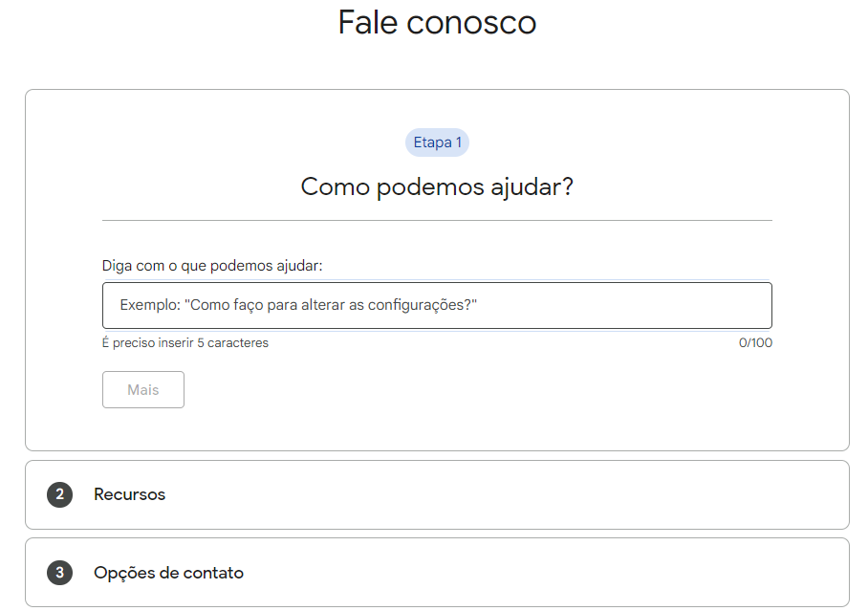Click the Fale conosco page title
868x611 pixels.
(437, 22)
